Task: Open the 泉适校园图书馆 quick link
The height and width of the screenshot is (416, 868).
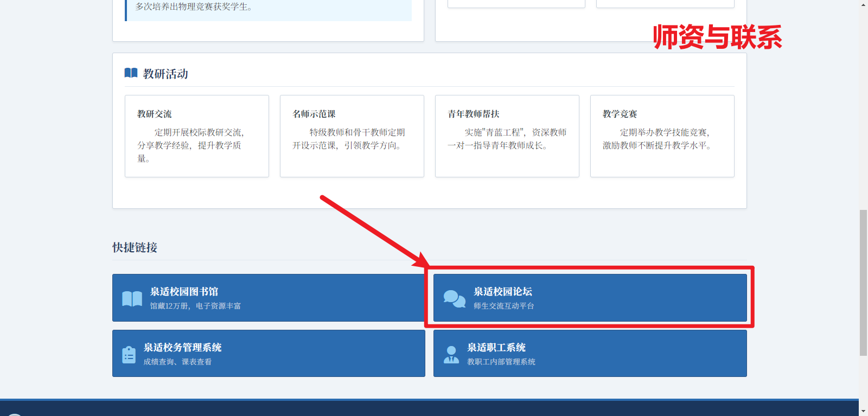Action: (269, 298)
